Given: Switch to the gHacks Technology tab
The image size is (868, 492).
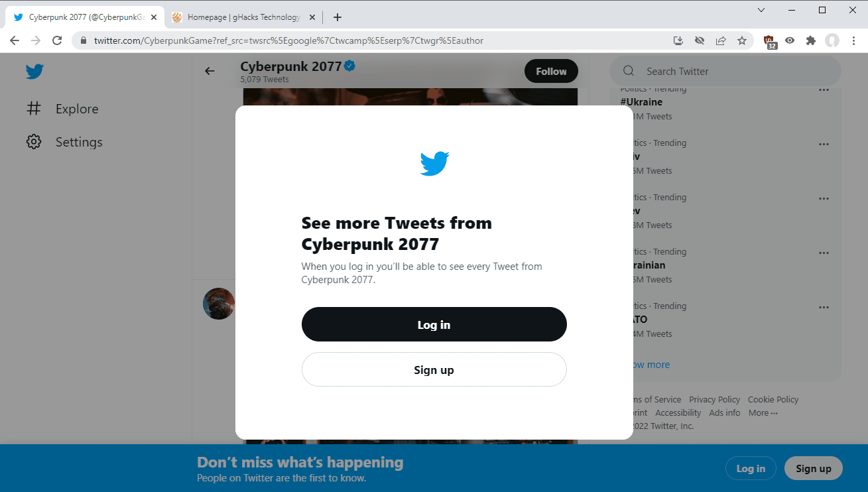Looking at the screenshot, I should click(x=243, y=17).
